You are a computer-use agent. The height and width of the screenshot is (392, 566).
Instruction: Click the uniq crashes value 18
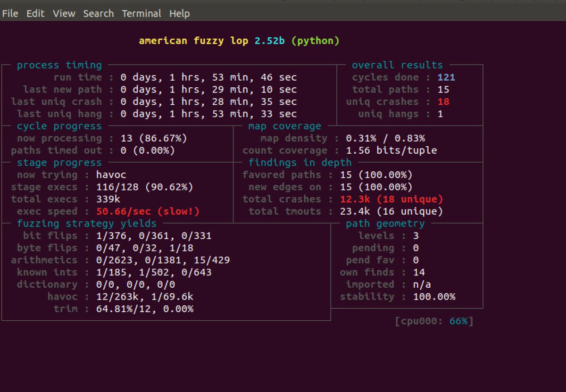(x=443, y=102)
